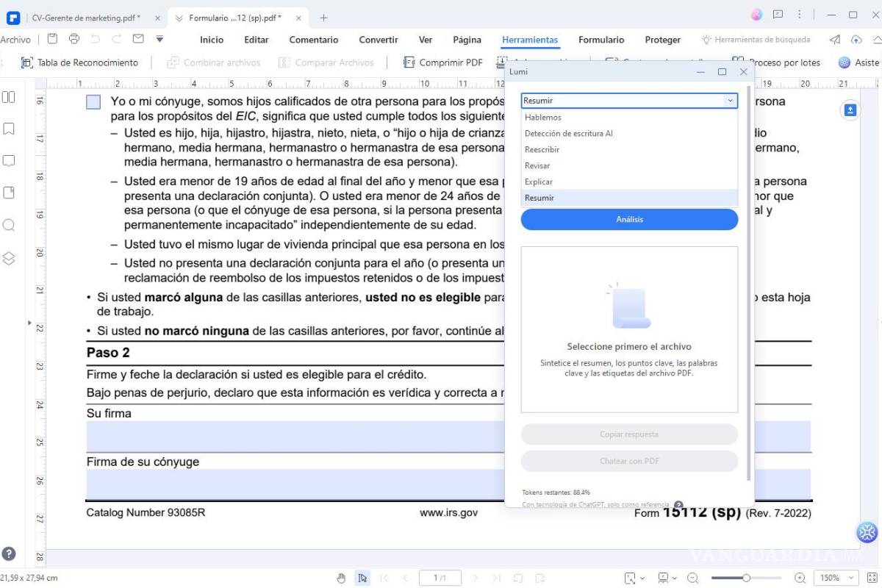
Task: Click the page number input field
Action: click(440, 578)
